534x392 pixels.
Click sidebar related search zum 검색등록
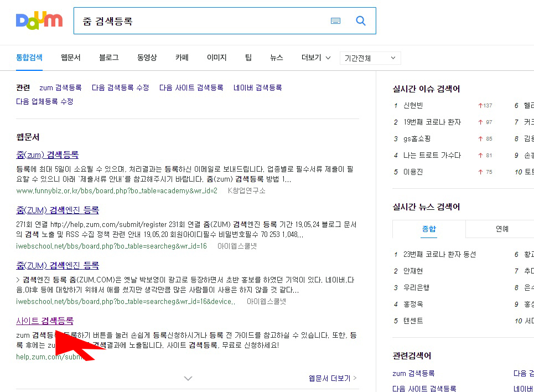click(413, 373)
